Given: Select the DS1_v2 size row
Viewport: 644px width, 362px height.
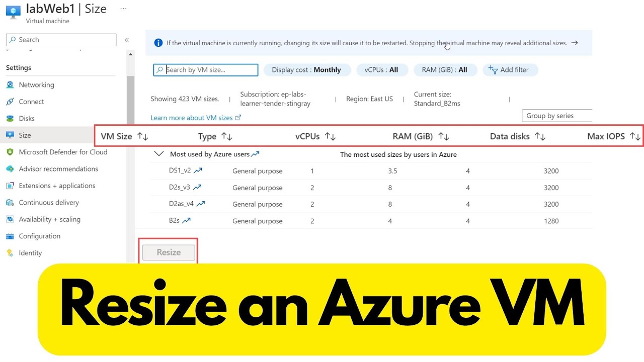Looking at the screenshot, I should click(371, 171).
